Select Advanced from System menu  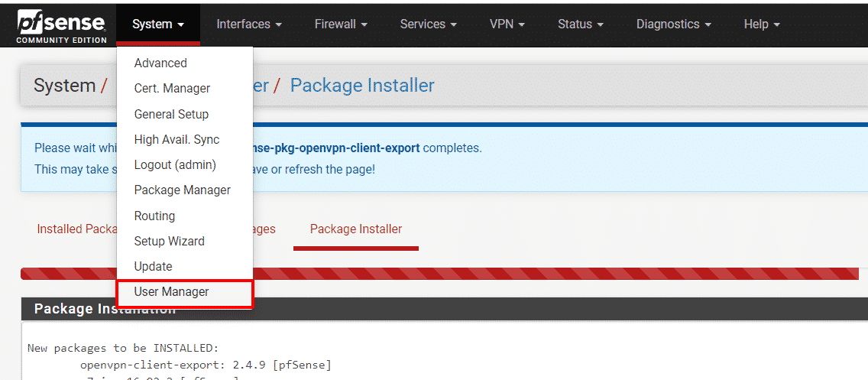coord(160,63)
